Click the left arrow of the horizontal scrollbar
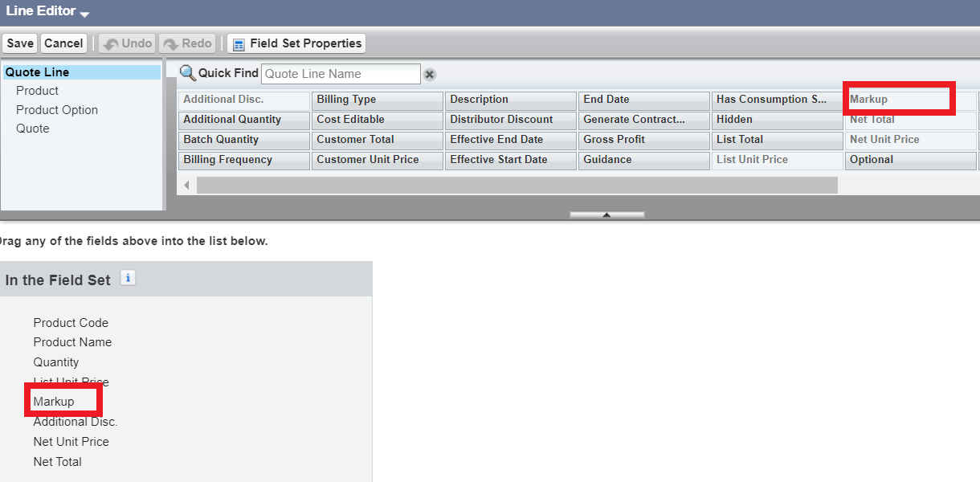 coord(187,186)
